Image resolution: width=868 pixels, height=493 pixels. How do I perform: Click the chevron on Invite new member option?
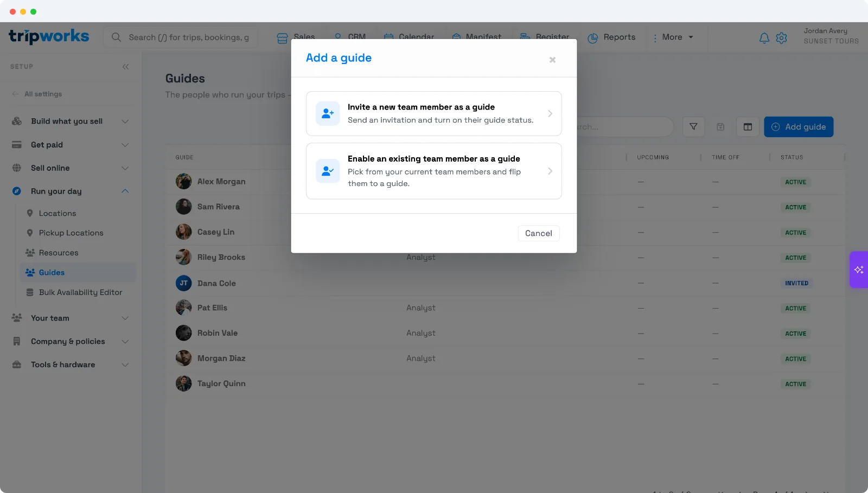point(550,113)
